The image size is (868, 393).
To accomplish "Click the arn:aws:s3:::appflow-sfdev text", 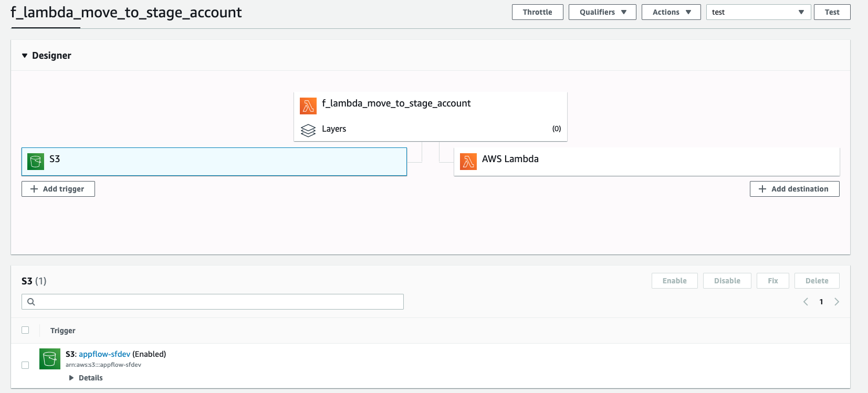I will (103, 365).
